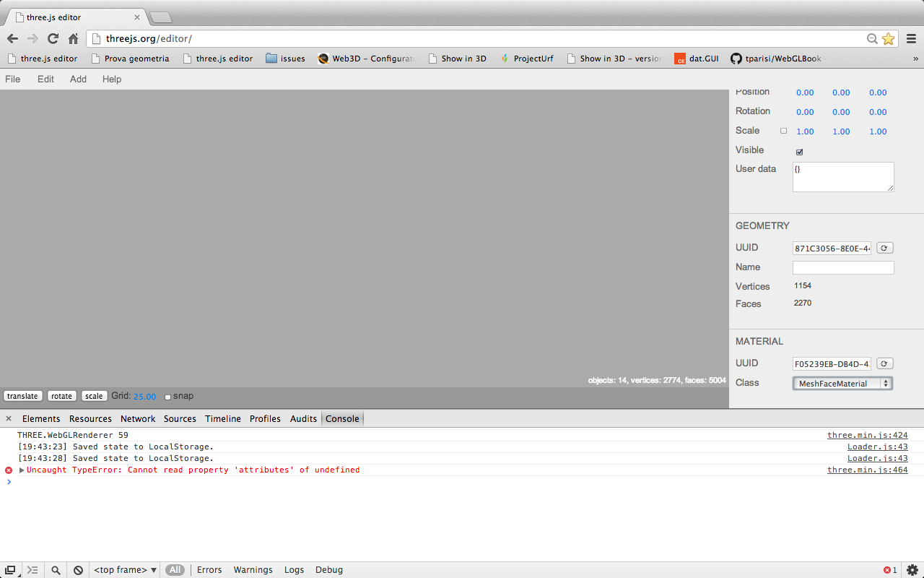Open the issues bookmark folder

[x=285, y=59]
